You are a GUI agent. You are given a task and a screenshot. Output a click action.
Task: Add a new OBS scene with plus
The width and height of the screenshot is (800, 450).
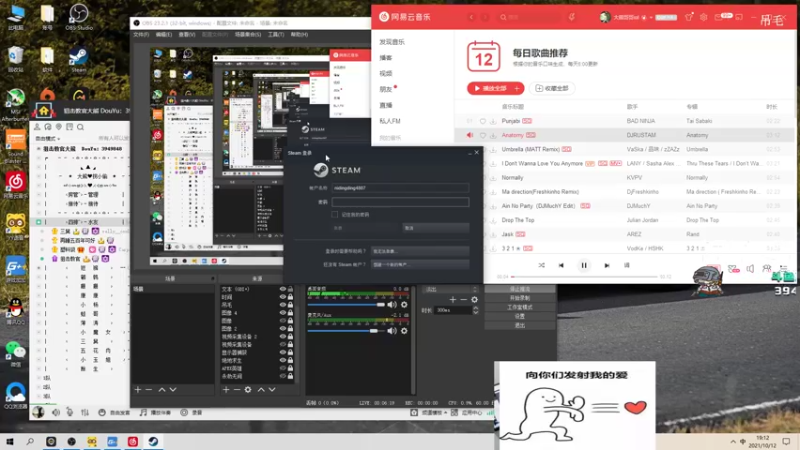[x=138, y=389]
